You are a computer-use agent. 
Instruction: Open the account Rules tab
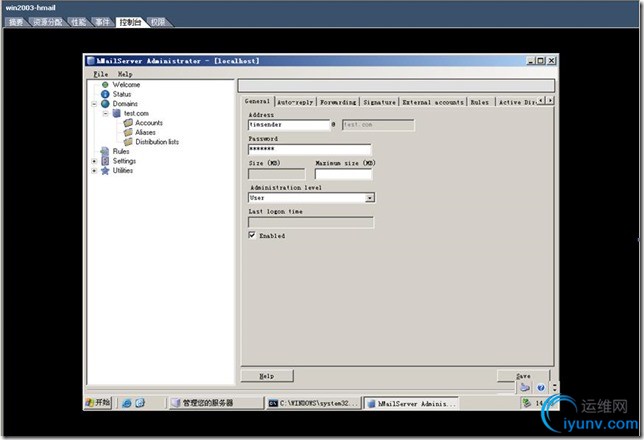480,102
